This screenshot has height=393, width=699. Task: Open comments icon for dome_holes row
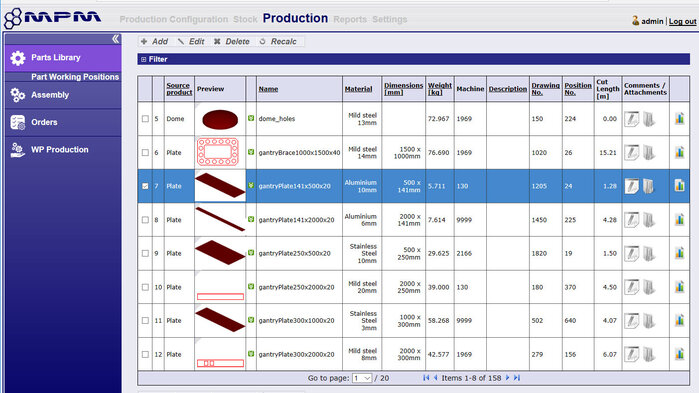631,119
